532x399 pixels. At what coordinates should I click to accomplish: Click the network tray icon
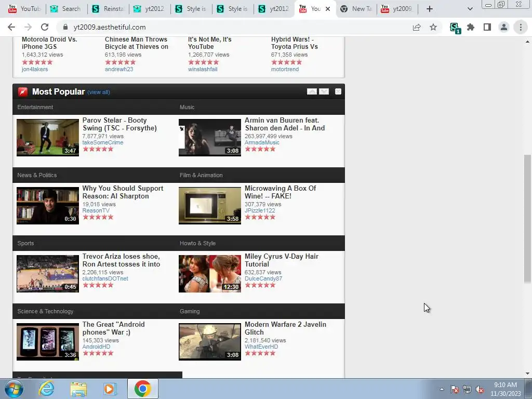(x=467, y=389)
